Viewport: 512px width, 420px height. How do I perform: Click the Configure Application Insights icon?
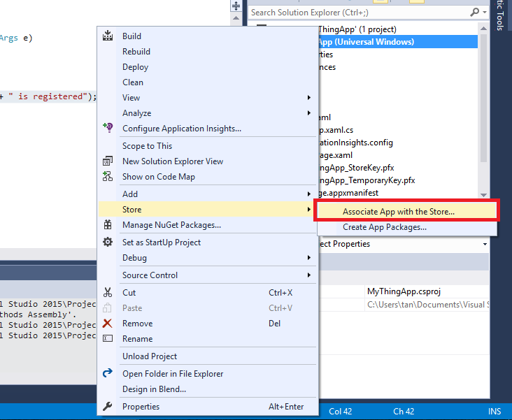click(x=108, y=128)
